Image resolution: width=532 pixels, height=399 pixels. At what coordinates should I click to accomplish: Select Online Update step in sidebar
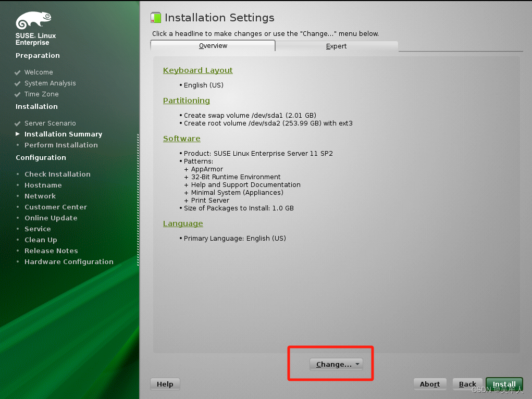[x=51, y=218]
